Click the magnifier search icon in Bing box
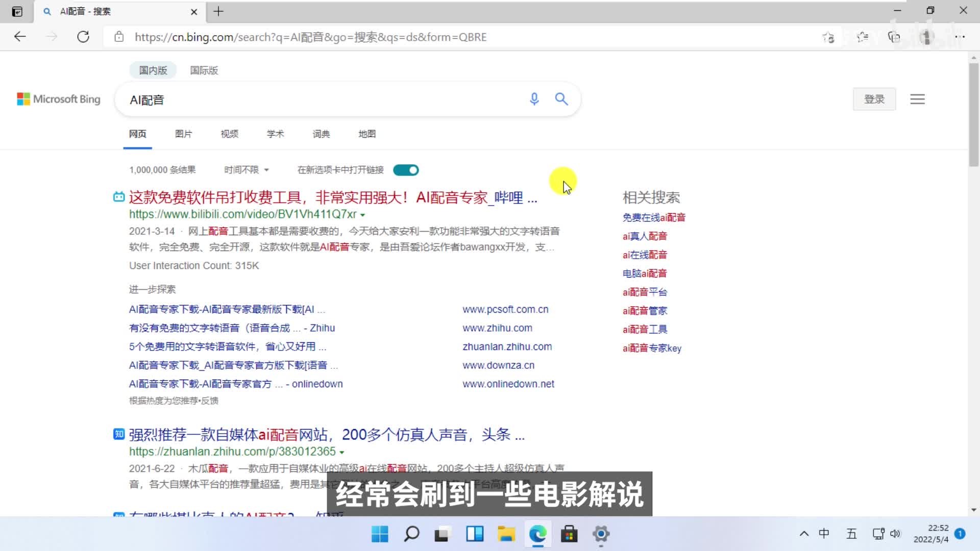980x551 pixels. 561,99
